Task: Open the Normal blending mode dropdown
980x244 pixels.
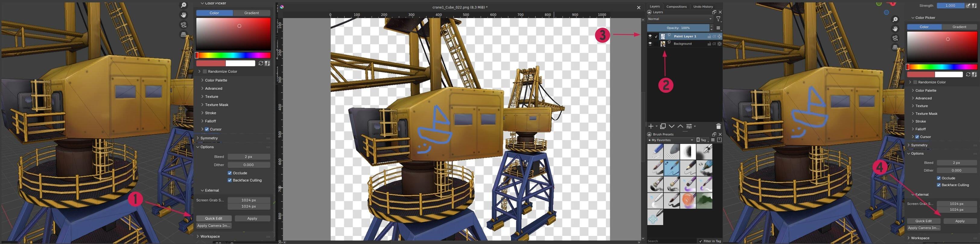Action: [x=679, y=19]
